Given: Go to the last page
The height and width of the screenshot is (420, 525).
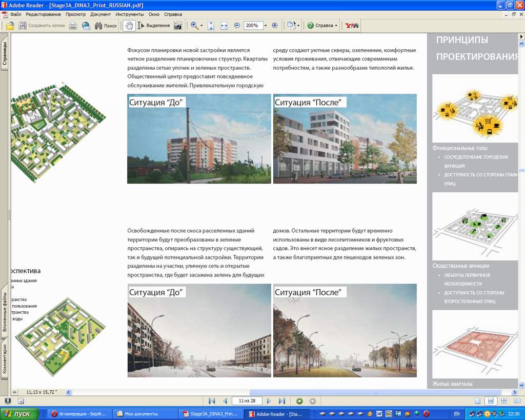Looking at the screenshot, I should (x=281, y=401).
